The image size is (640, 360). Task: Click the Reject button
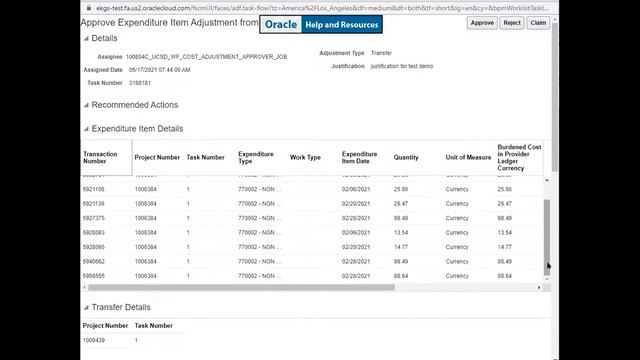(x=512, y=23)
